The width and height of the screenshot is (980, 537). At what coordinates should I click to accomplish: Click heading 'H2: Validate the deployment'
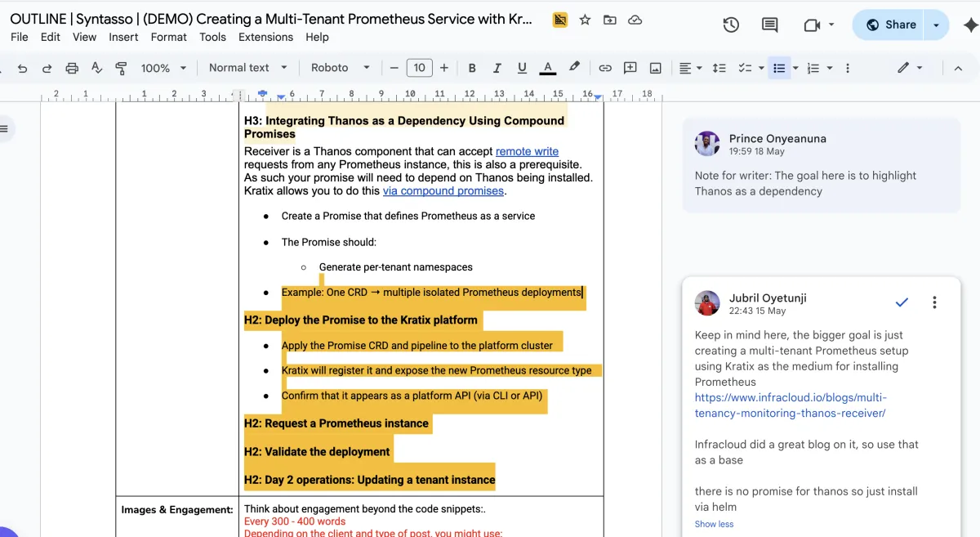click(317, 451)
